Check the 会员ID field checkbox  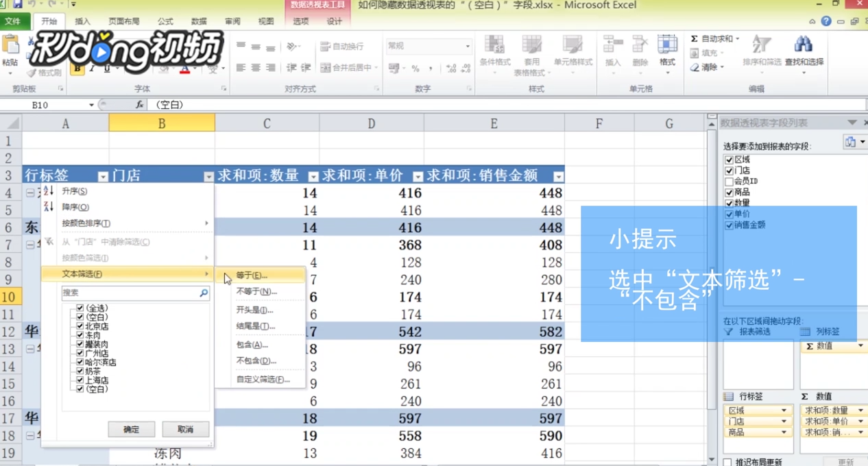(x=729, y=182)
